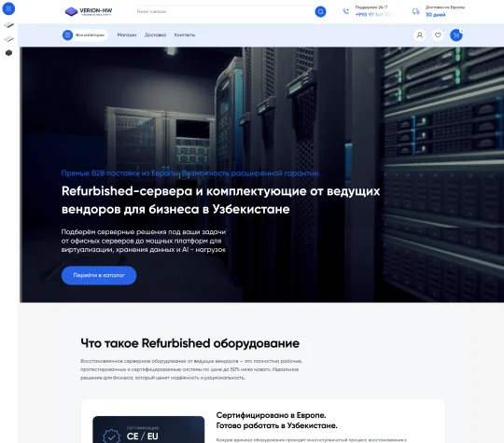Click the VERION-HW logo
The image size is (504, 443).
89,11
